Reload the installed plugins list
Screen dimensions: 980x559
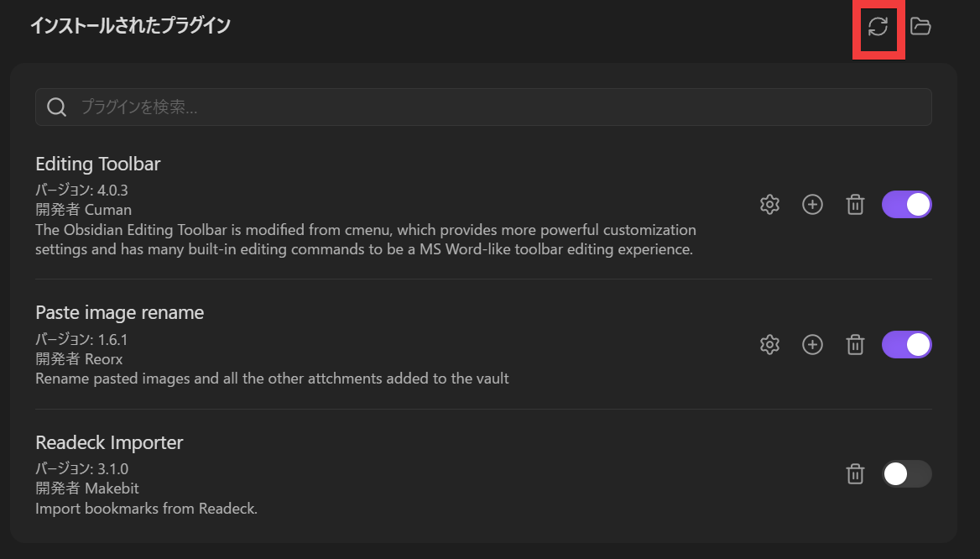click(878, 27)
